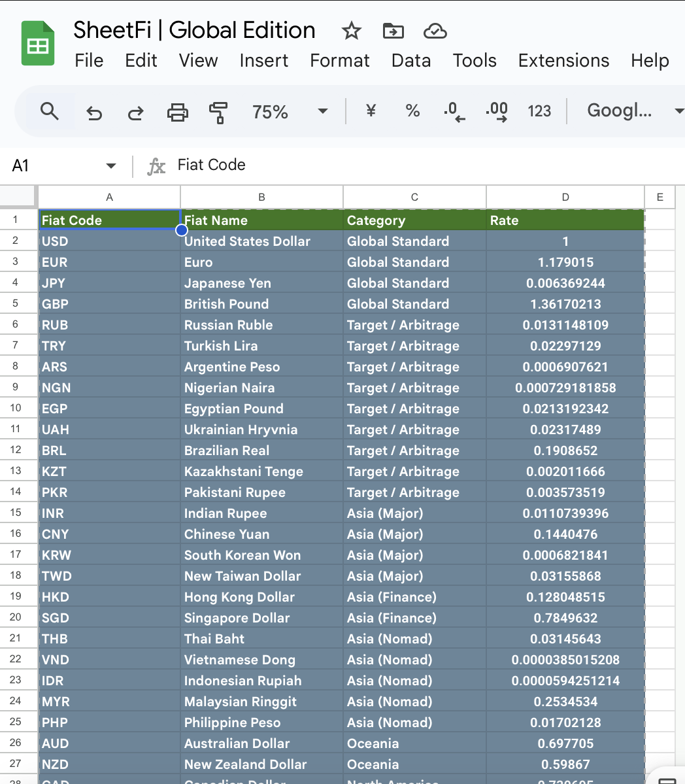Format as currency with yen icon

tap(371, 111)
